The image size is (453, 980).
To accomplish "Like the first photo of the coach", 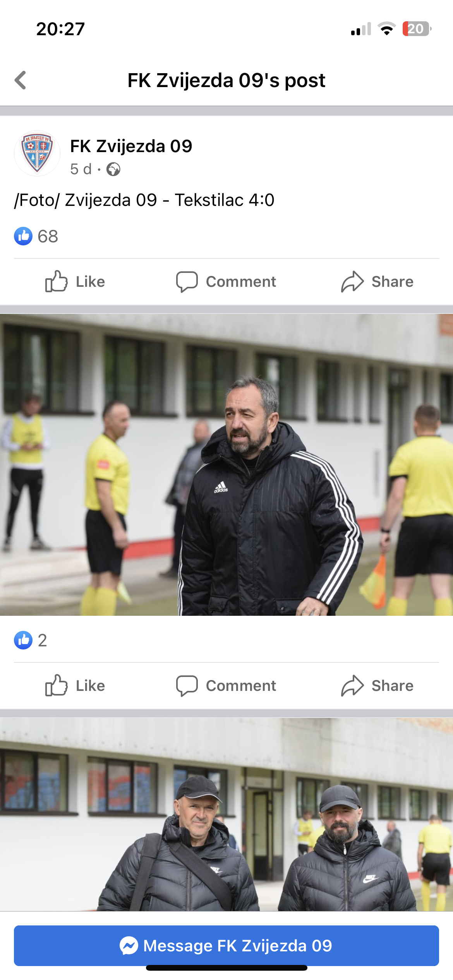I will (x=75, y=685).
